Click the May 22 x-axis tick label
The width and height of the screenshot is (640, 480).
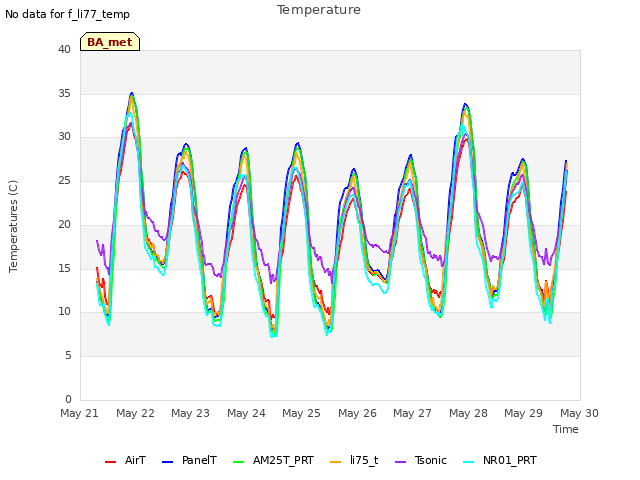coord(135,413)
